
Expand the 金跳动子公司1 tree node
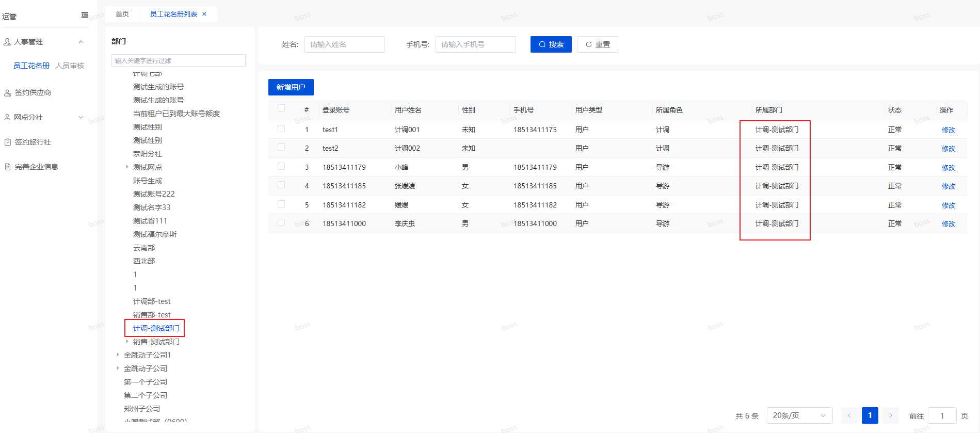pos(118,355)
